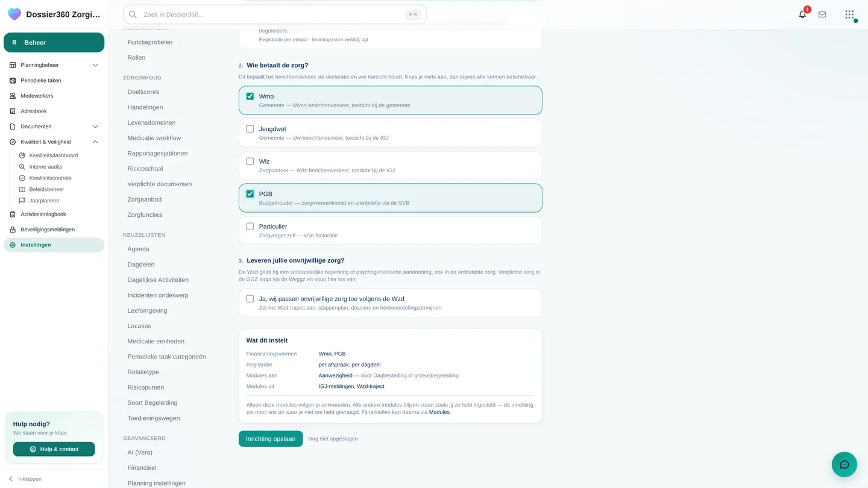Uncheck the PGB checkbox

click(x=250, y=194)
